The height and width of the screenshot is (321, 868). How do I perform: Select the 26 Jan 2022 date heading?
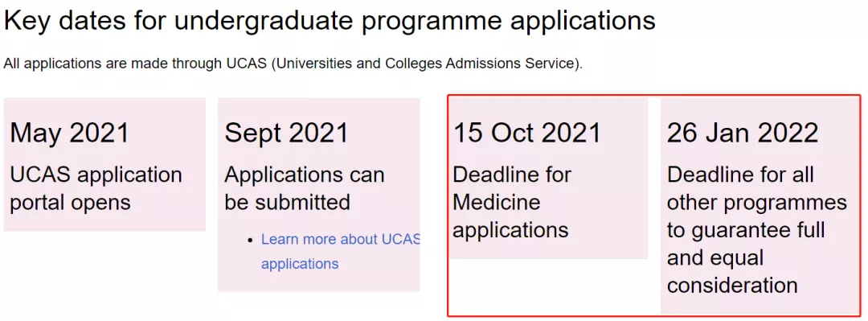click(743, 133)
